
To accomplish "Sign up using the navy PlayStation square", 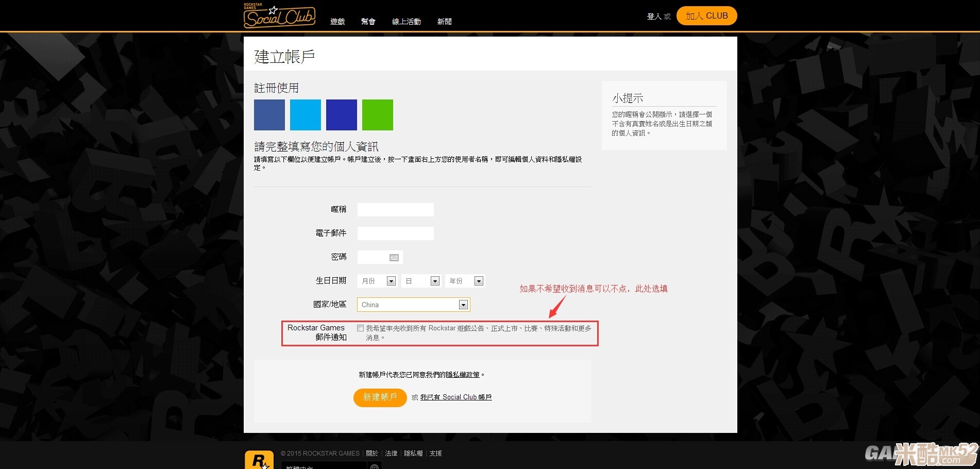I will click(x=342, y=115).
